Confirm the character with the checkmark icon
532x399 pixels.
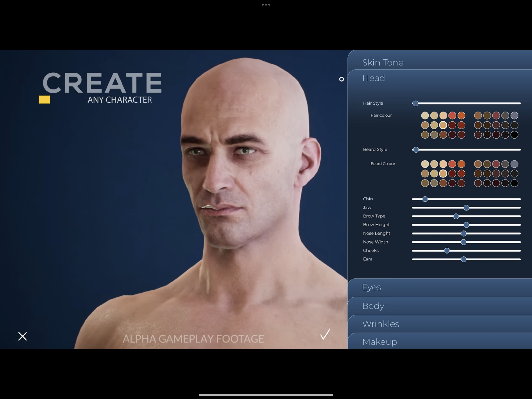click(325, 334)
